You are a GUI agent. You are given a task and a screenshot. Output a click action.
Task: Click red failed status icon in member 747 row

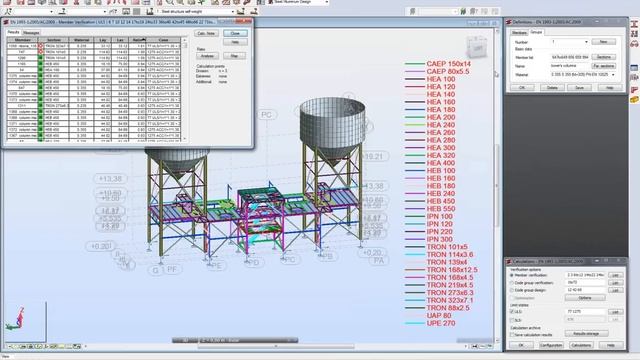[x=40, y=52]
